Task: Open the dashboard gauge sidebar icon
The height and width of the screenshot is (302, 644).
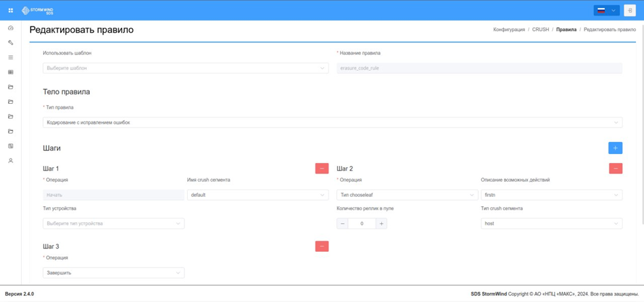Action: (11, 28)
